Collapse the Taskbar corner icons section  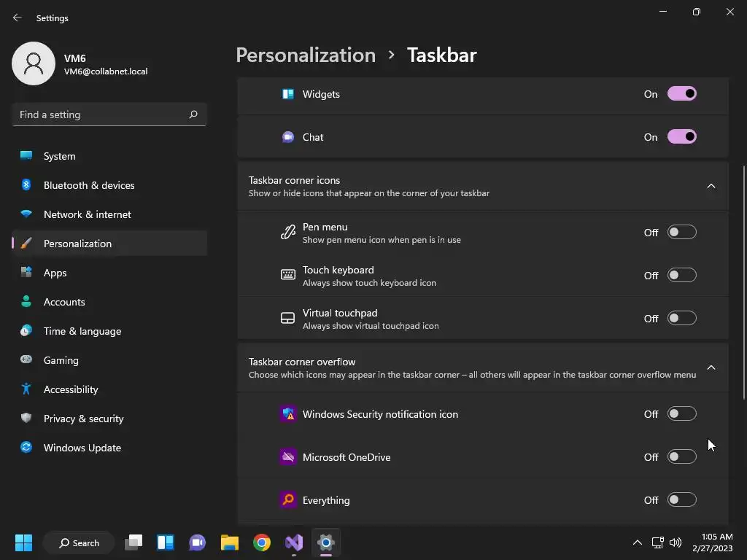click(x=711, y=186)
